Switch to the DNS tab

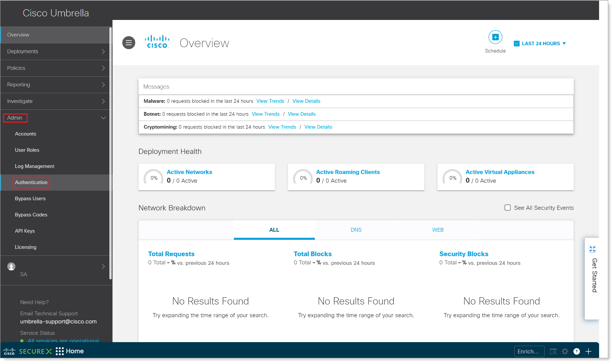[x=356, y=230]
